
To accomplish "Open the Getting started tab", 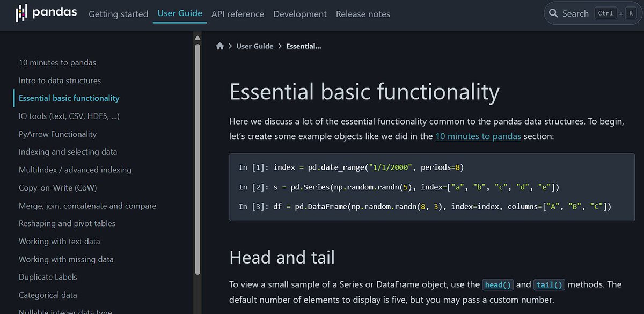I will (x=118, y=14).
